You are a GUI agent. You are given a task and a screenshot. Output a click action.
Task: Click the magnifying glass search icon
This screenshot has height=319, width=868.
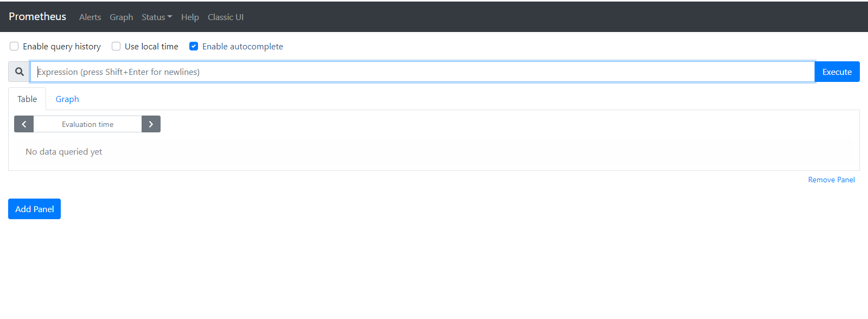coord(20,72)
